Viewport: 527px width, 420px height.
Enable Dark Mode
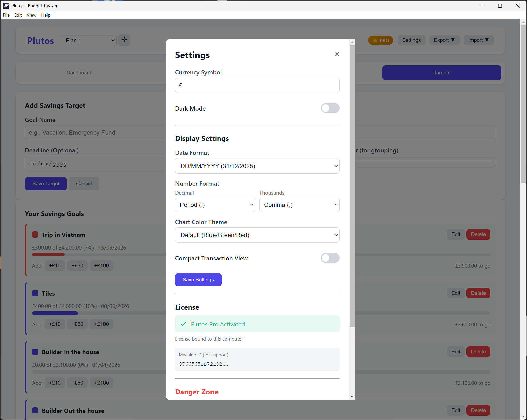click(x=330, y=108)
